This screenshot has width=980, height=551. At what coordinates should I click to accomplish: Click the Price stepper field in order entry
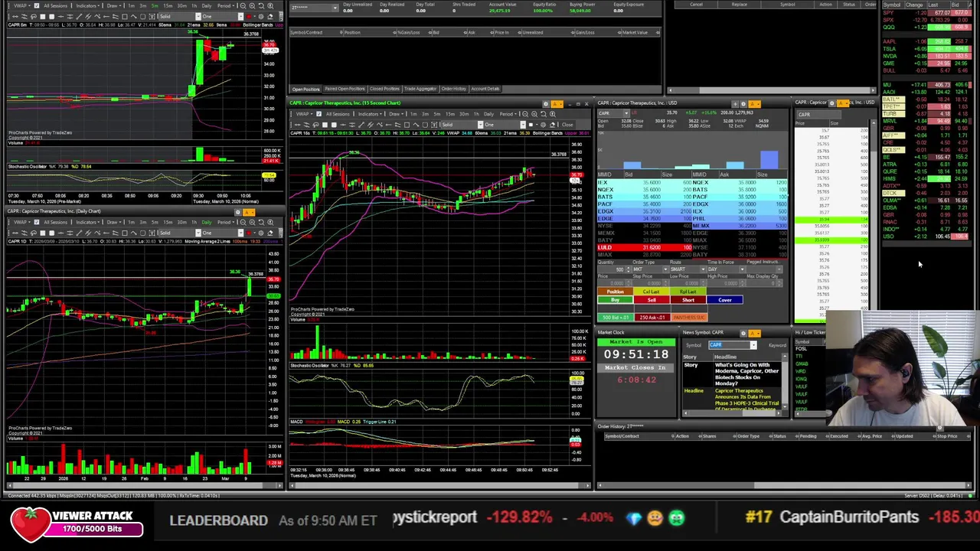(x=614, y=283)
